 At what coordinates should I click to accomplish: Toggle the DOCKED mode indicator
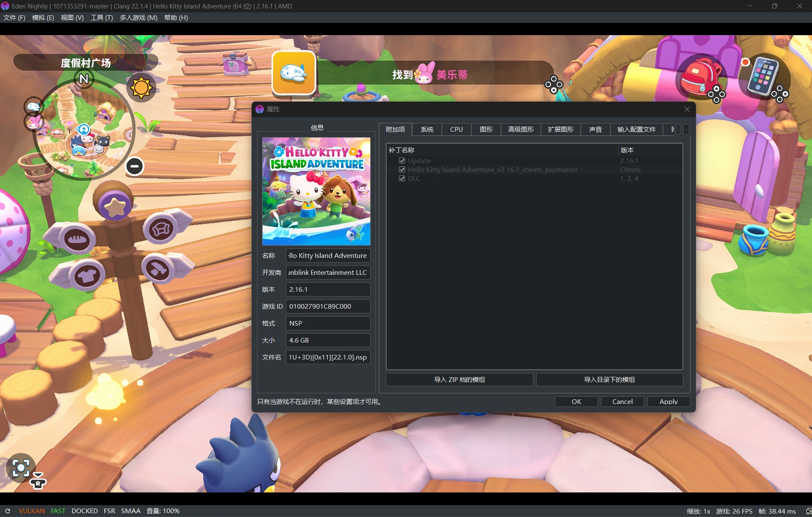85,511
